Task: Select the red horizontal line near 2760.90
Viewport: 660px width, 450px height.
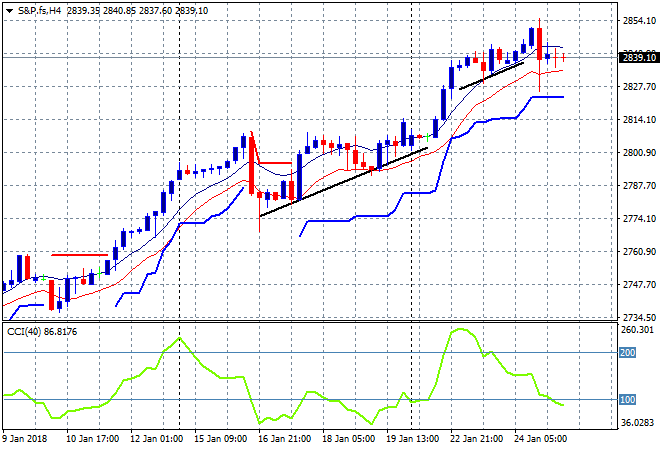Action: [x=80, y=255]
